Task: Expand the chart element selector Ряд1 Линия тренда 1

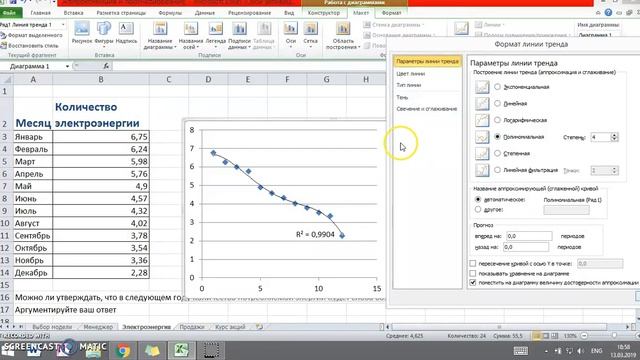Action: [x=63, y=25]
